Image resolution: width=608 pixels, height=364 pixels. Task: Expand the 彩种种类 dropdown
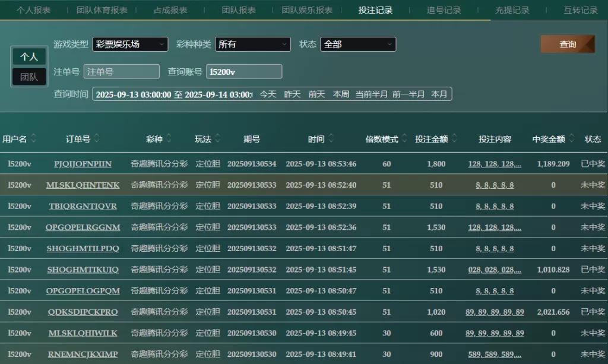(252, 44)
